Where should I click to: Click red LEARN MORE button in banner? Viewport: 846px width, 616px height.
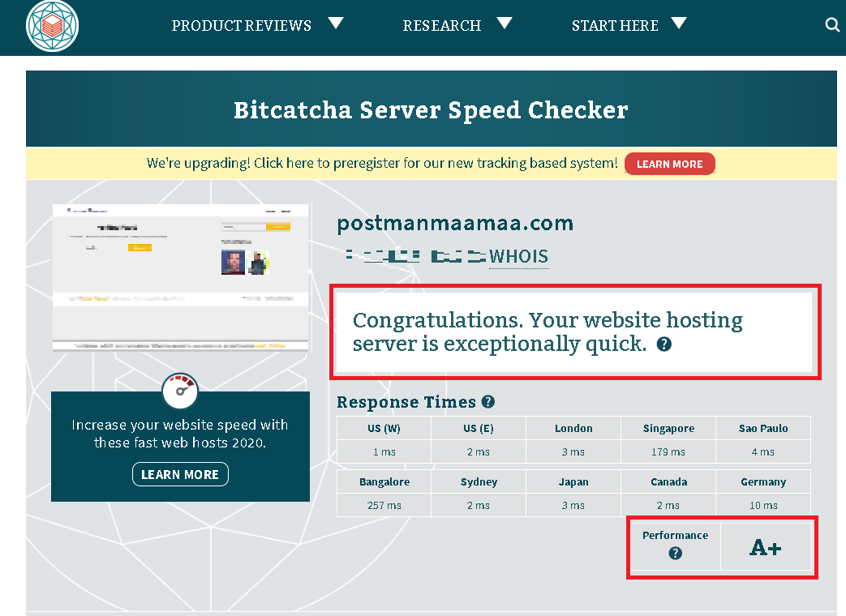(x=669, y=164)
